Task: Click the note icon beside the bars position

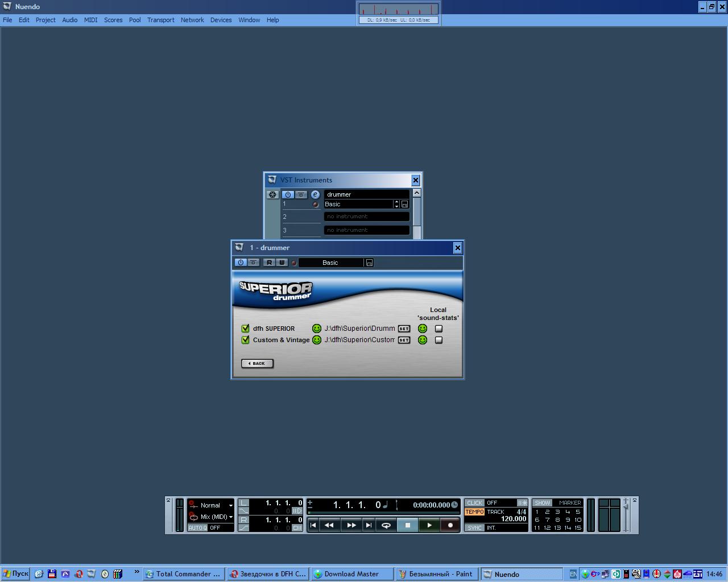Action: (385, 505)
